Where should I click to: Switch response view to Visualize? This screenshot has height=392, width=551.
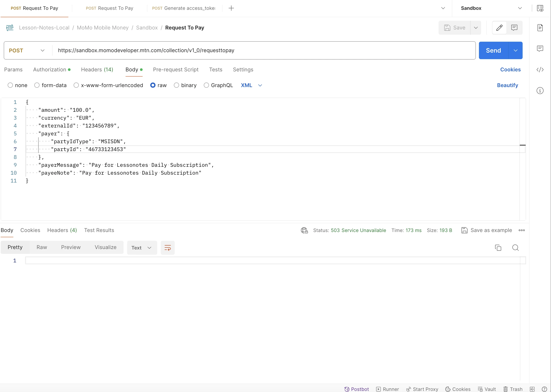105,248
